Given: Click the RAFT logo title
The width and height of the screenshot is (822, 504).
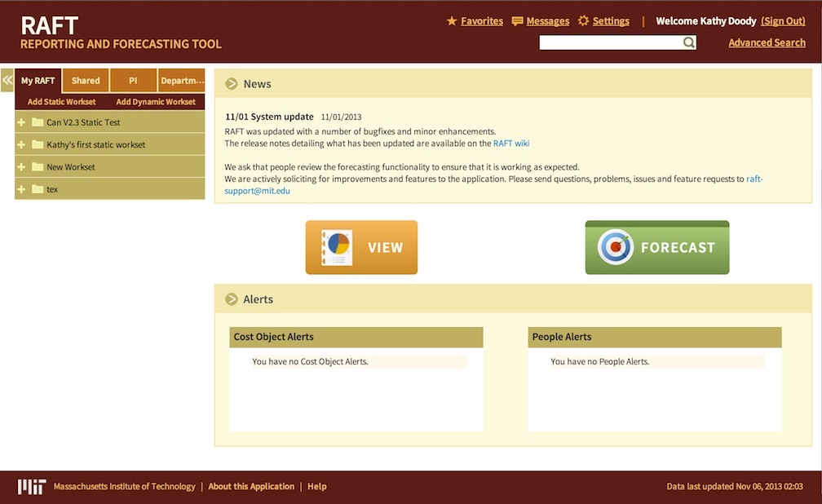Looking at the screenshot, I should tap(49, 26).
